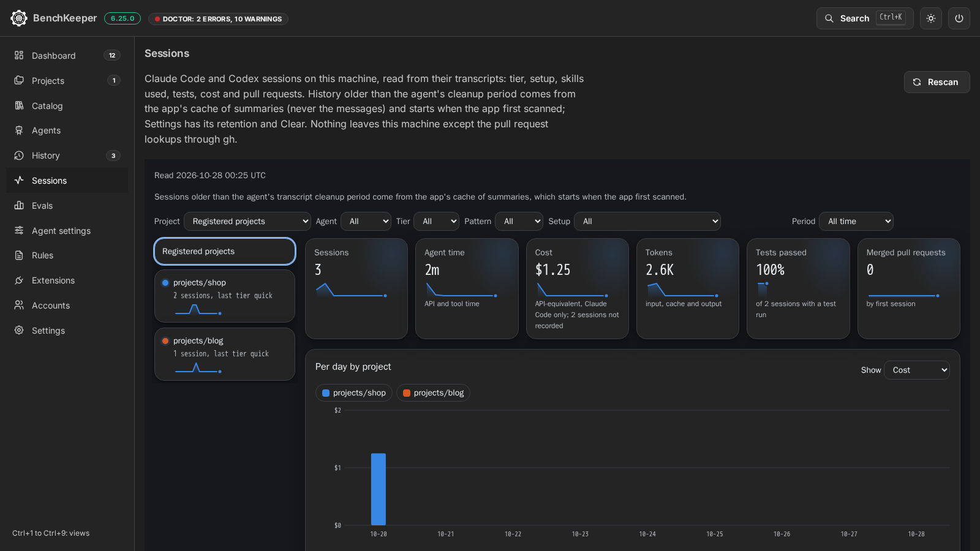This screenshot has height=551, width=980.
Task: Click the Catalog books icon
Action: click(x=19, y=105)
